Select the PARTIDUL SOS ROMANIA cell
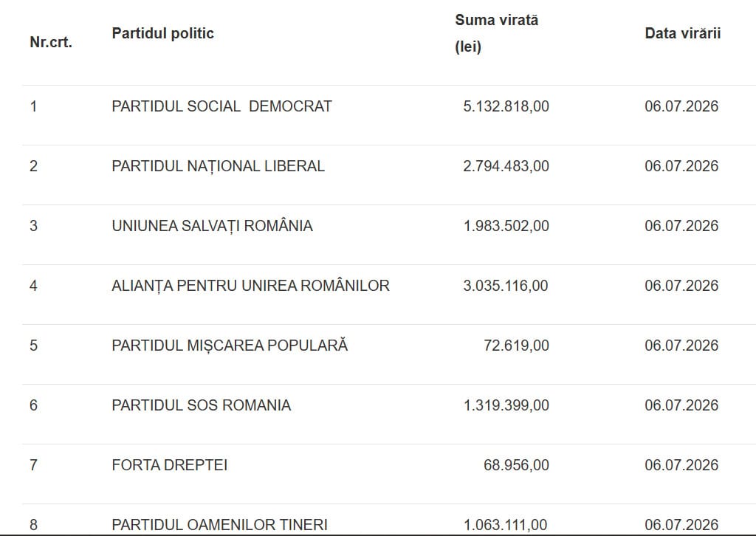 202,405
